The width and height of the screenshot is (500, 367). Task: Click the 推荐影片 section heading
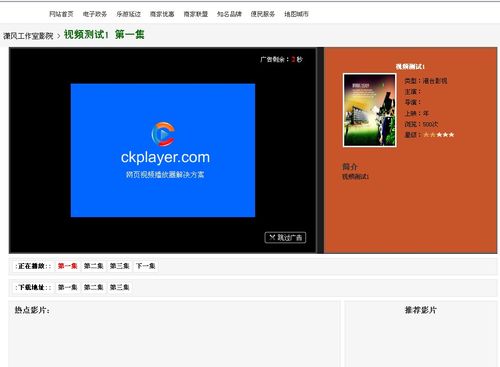[421, 310]
